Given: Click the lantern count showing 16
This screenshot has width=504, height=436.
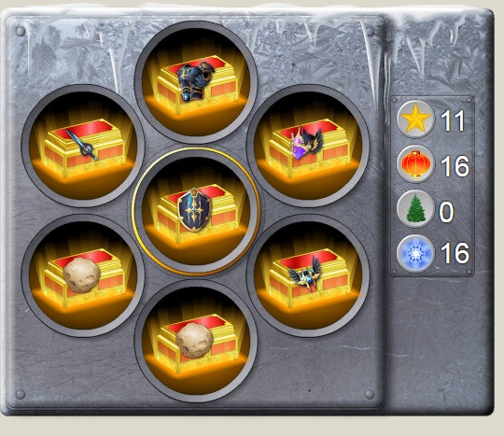Looking at the screenshot, I should [455, 166].
